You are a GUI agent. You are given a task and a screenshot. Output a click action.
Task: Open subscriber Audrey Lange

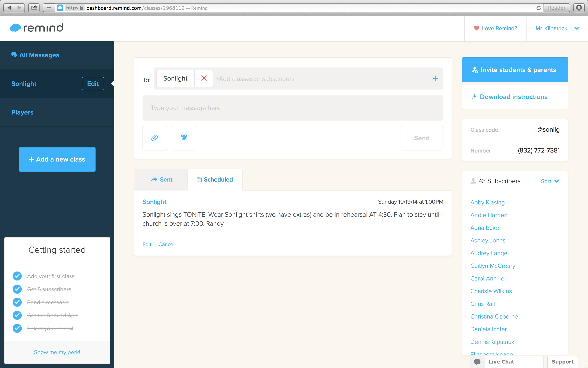click(489, 253)
